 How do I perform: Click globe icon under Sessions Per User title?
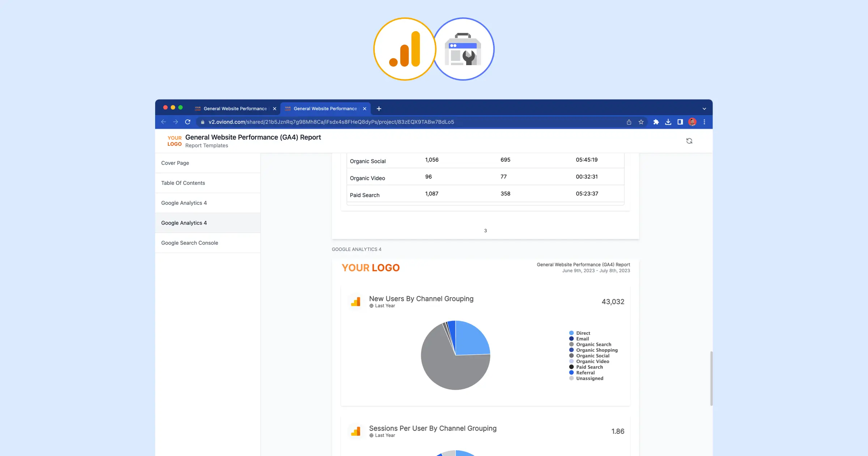pyautogui.click(x=371, y=435)
